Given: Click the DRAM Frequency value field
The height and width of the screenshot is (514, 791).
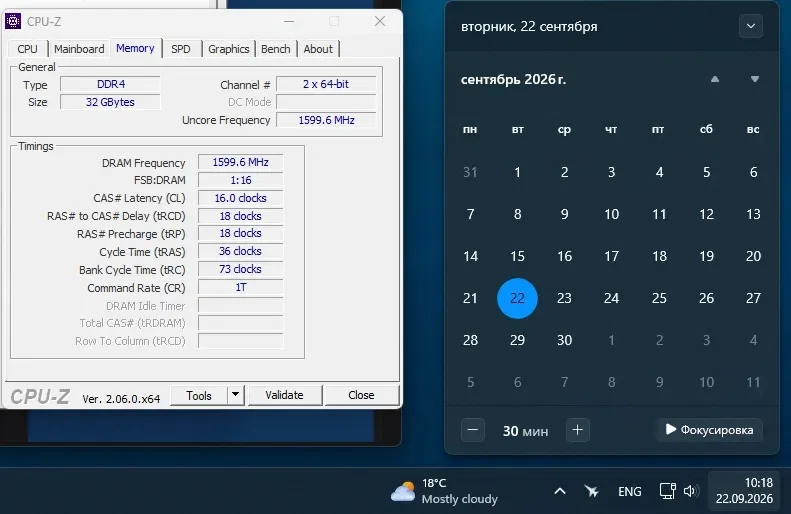Looking at the screenshot, I should (x=241, y=162).
